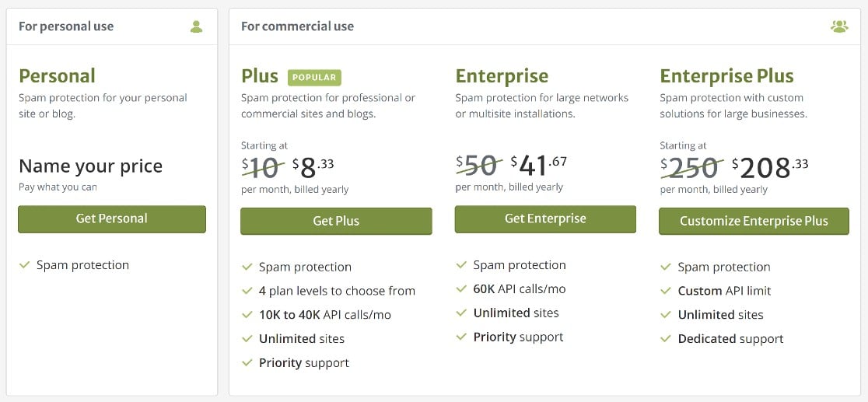Click the checkmark beside Personal's Spam protection
The width and height of the screenshot is (868, 402).
tap(24, 265)
